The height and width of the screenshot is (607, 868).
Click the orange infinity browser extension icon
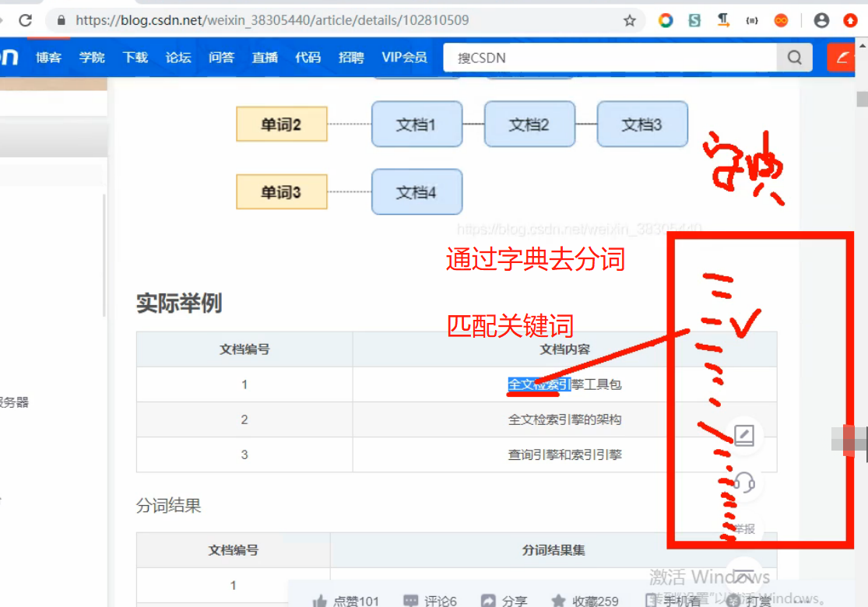pyautogui.click(x=782, y=21)
